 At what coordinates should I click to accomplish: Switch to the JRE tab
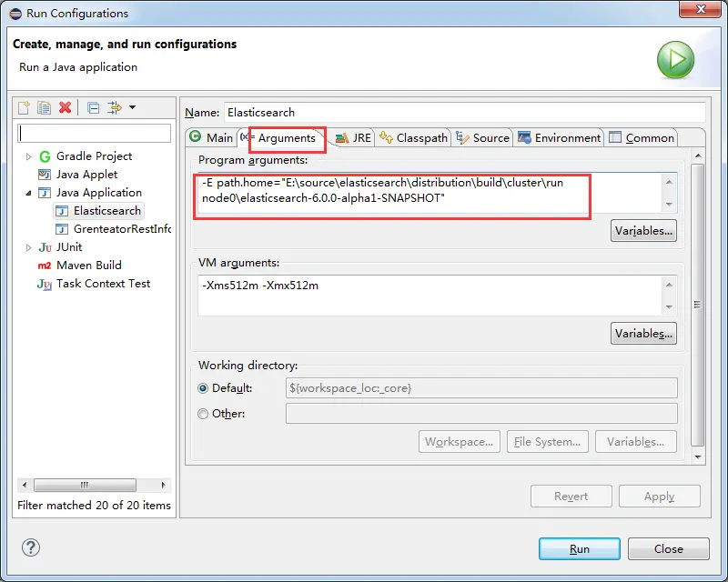[x=353, y=138]
